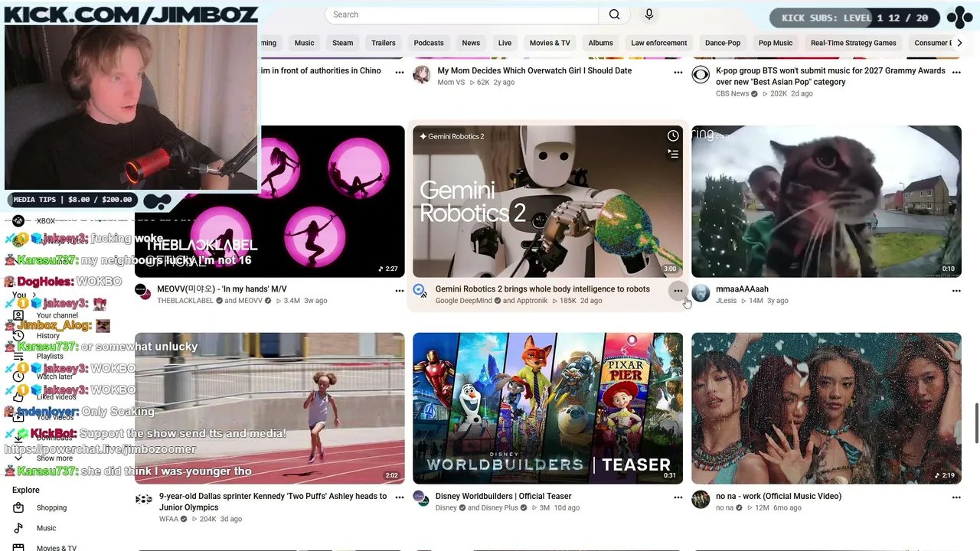Select the Albums category chip
Screen dimensions: 980x551
coord(600,43)
